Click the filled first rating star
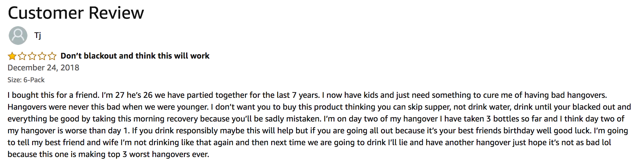 coord(12,56)
